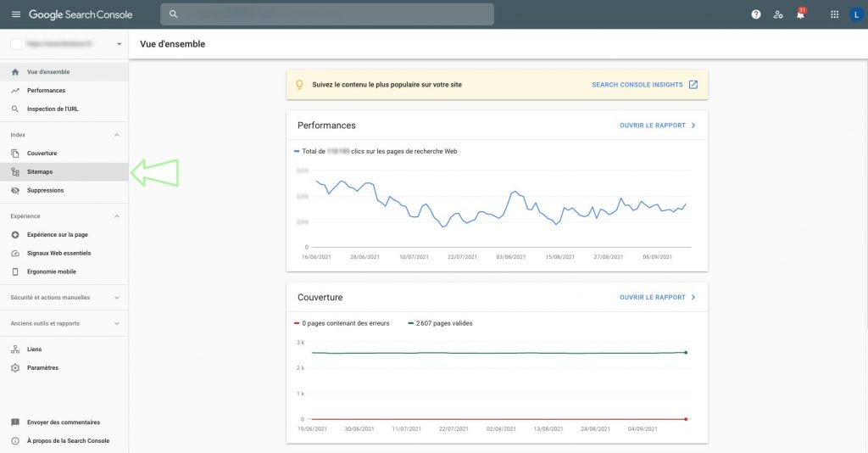Go to Sitemaps in the sidebar
Viewport: 868px width, 453px height.
coord(40,171)
